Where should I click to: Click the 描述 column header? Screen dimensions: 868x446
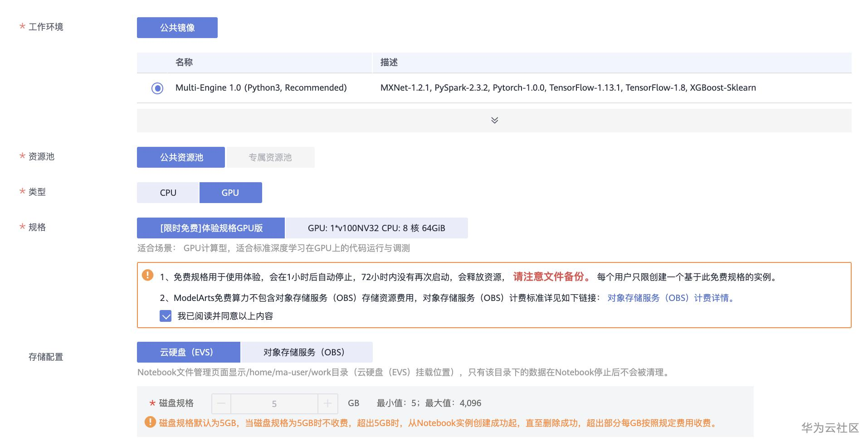coord(388,62)
